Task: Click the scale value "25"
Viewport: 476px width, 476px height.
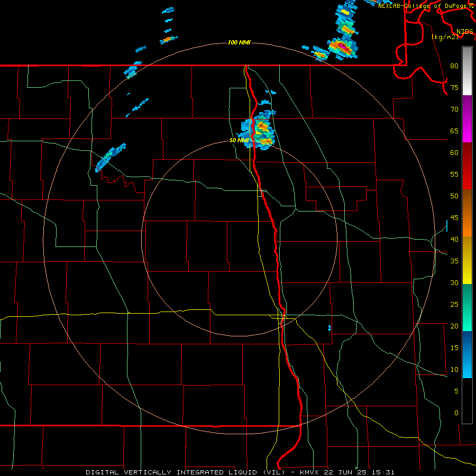Action: tap(454, 305)
